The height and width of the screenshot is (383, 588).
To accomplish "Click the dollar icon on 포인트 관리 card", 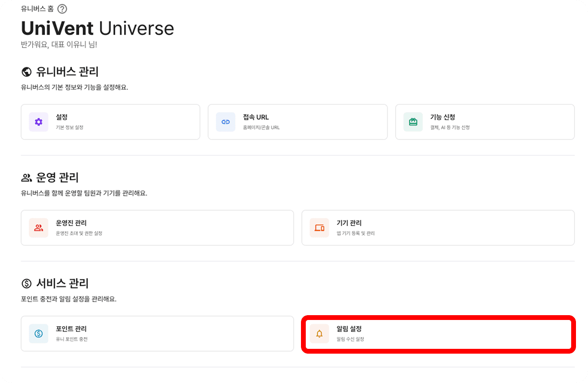I will click(x=38, y=333).
